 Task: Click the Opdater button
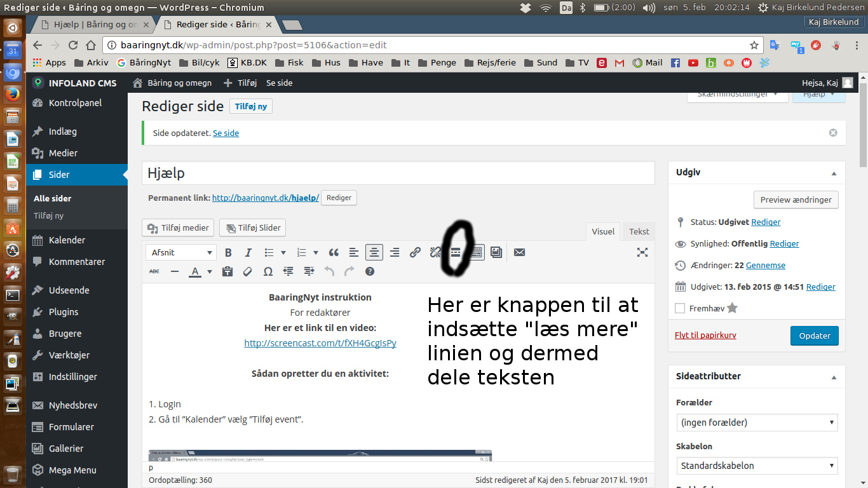click(815, 335)
